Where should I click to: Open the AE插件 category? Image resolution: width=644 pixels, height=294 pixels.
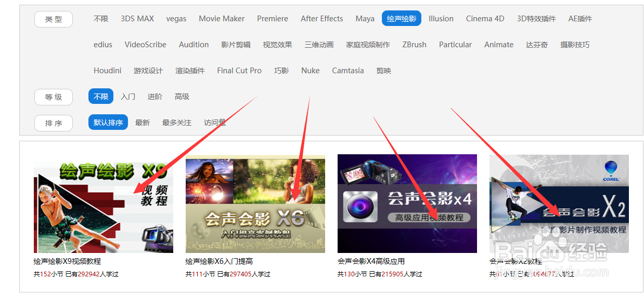[x=580, y=19]
